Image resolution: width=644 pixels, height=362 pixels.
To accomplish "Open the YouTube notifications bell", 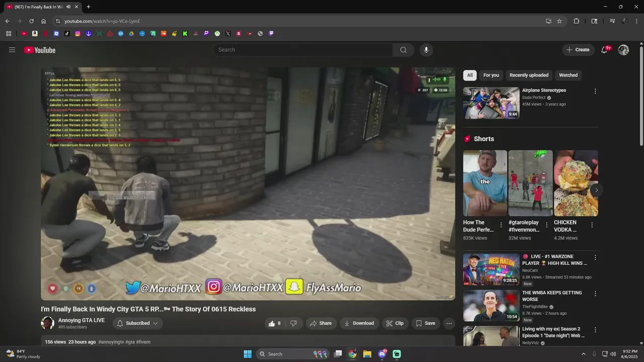I will click(605, 50).
